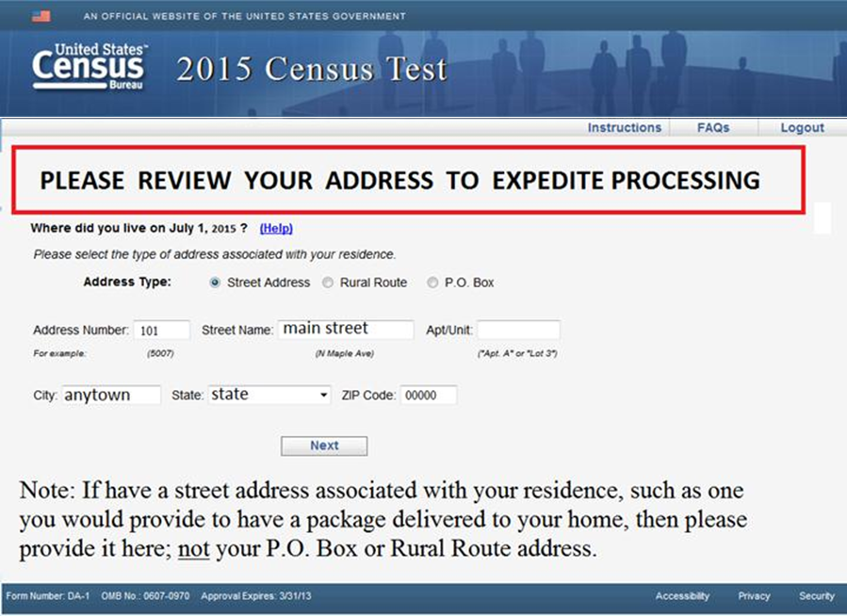The width and height of the screenshot is (847, 616).
Task: Open the Security footer link
Action: [817, 596]
